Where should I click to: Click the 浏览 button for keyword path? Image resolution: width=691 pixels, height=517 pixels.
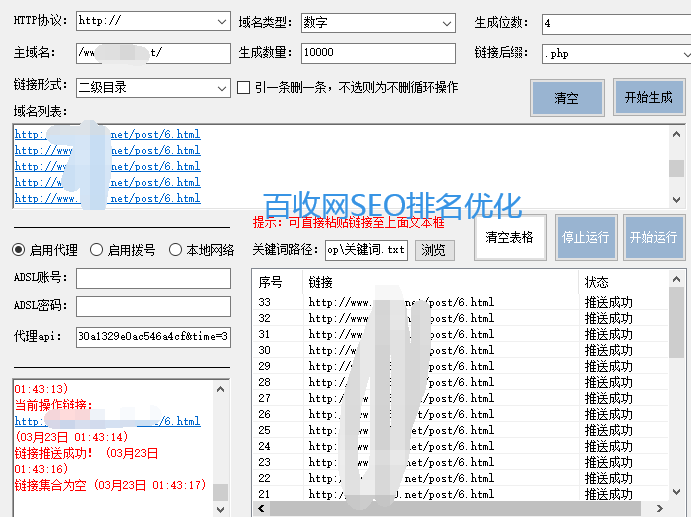(x=435, y=250)
